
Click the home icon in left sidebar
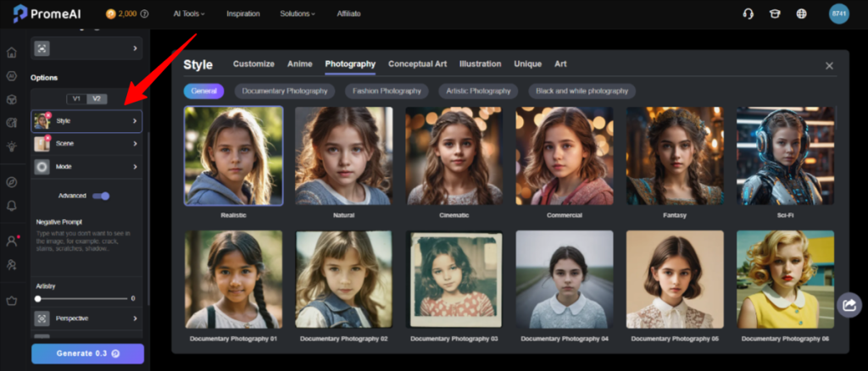pyautogui.click(x=12, y=53)
